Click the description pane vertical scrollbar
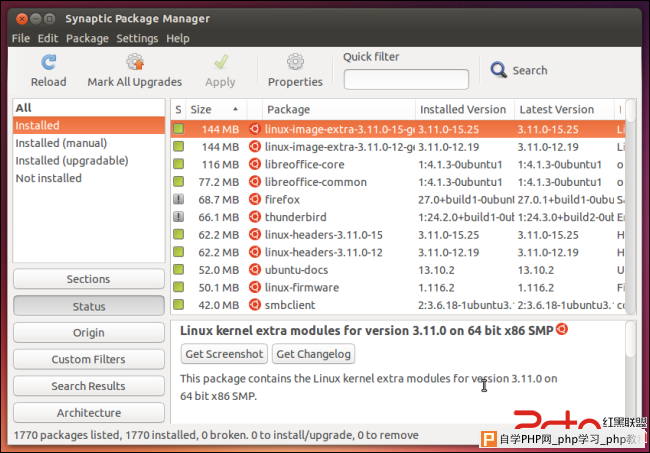 [x=630, y=372]
